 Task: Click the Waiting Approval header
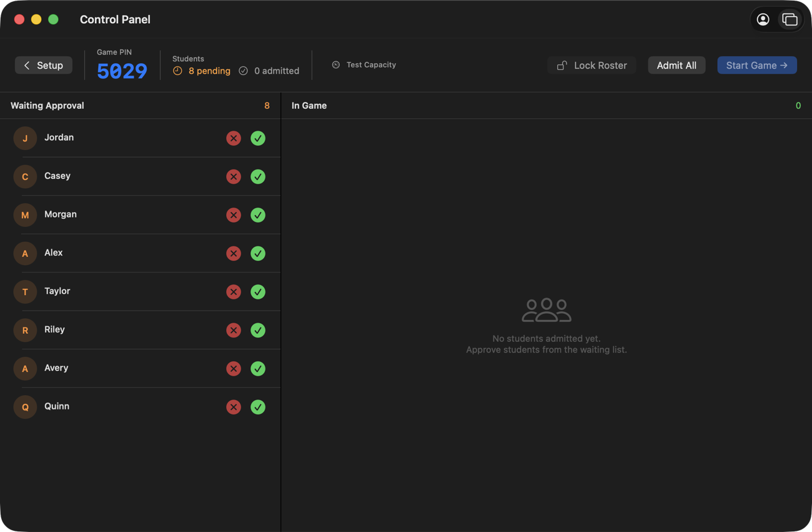pyautogui.click(x=47, y=106)
